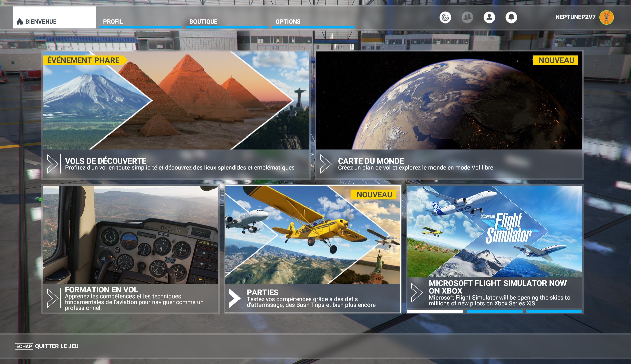The image size is (631, 364).
Task: Select the Carte du Monde title
Action: tap(371, 161)
